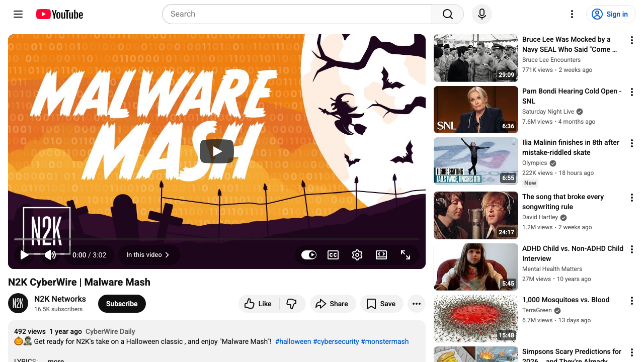
Task: Open the player settings gear
Action: (357, 255)
